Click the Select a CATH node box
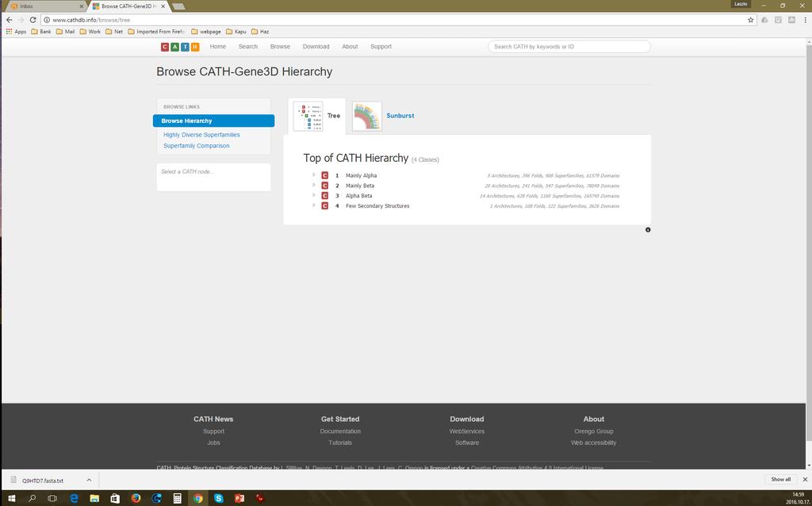The height and width of the screenshot is (506, 812). [213, 177]
